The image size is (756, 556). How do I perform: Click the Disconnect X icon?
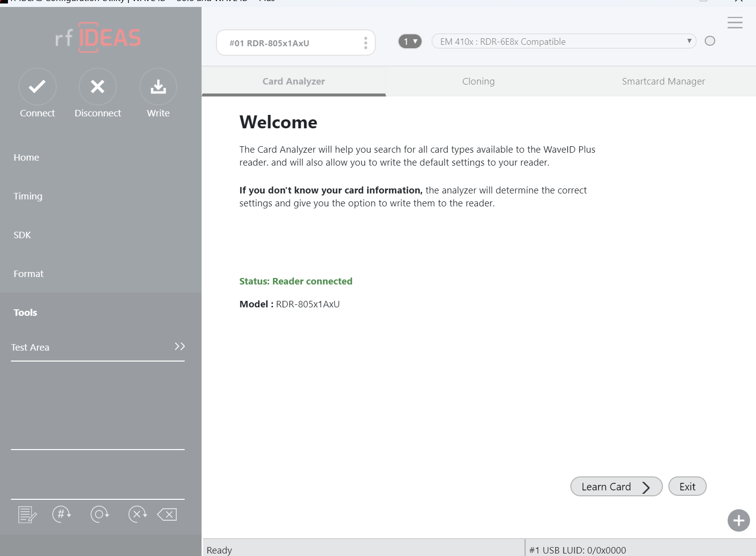tap(98, 87)
